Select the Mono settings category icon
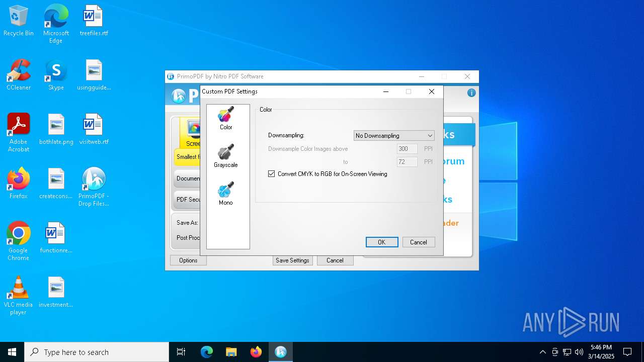 tap(225, 194)
